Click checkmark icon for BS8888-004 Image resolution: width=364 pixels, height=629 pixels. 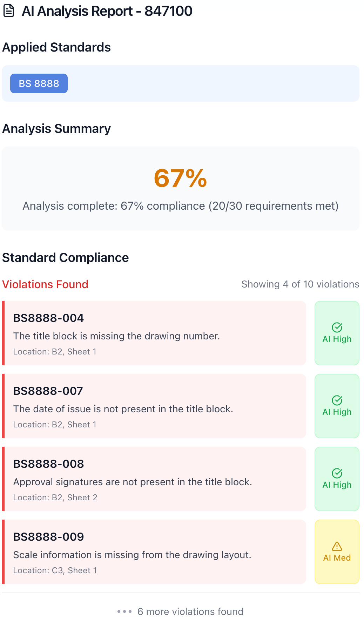337,327
